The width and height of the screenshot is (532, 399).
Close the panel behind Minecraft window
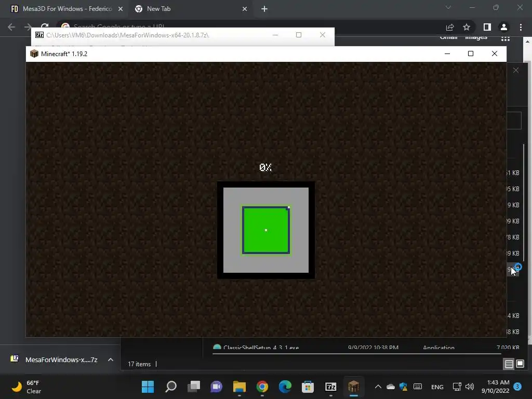pos(516,70)
